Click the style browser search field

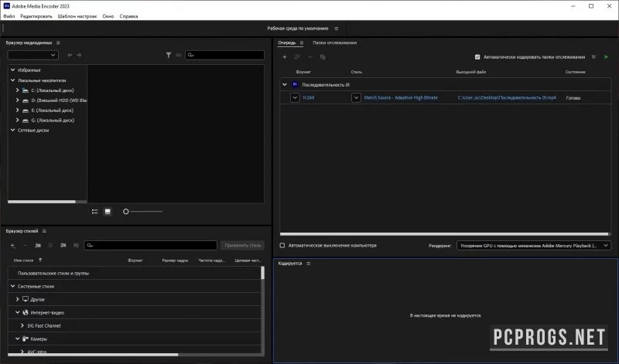click(x=151, y=245)
